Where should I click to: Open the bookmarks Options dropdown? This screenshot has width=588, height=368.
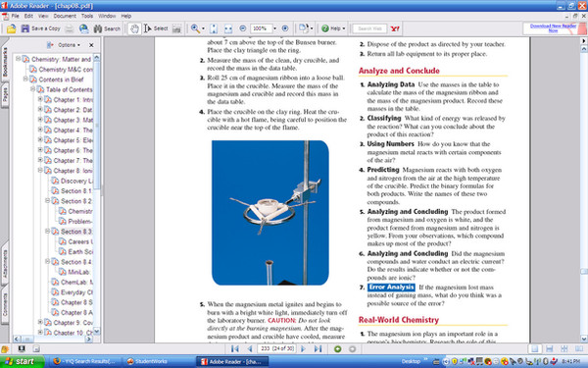point(69,45)
